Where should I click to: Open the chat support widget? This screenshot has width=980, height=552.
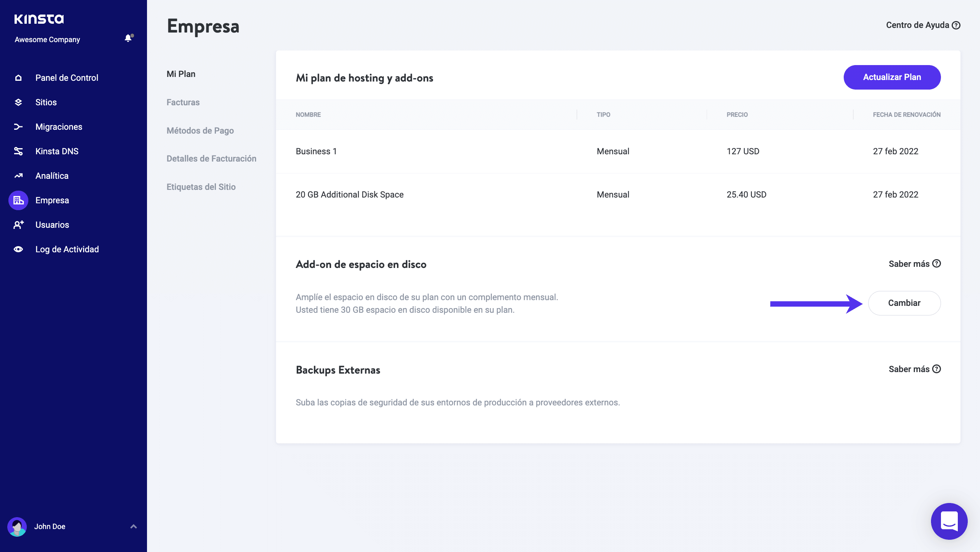[x=949, y=521]
